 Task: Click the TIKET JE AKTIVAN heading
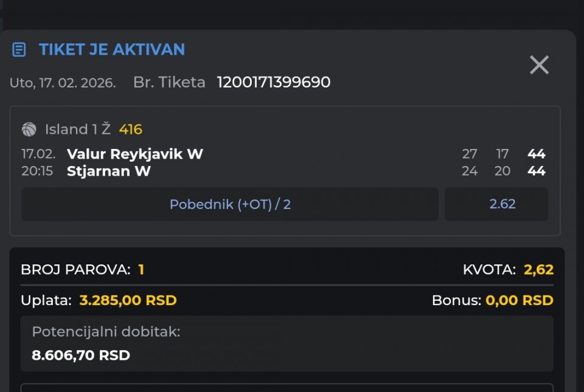tap(112, 50)
